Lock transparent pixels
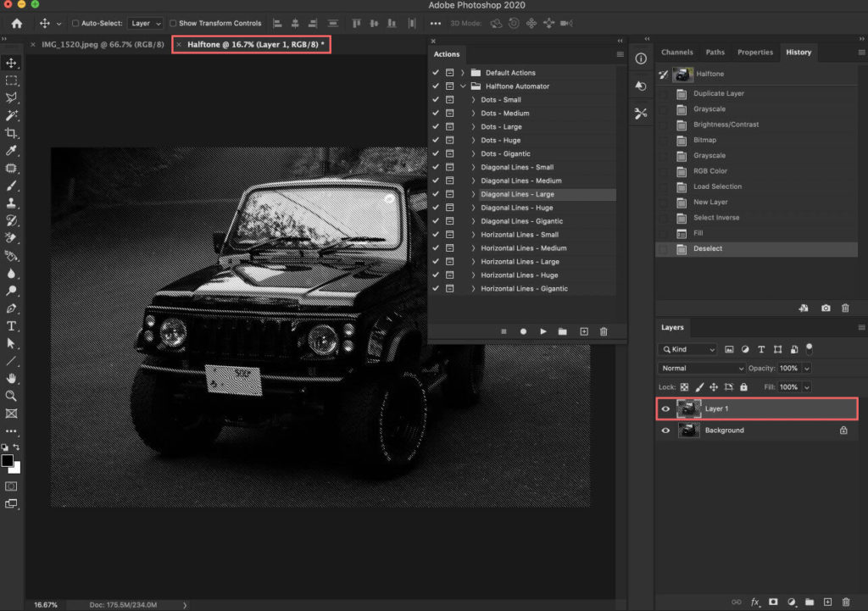The width and height of the screenshot is (868, 611). coord(684,387)
